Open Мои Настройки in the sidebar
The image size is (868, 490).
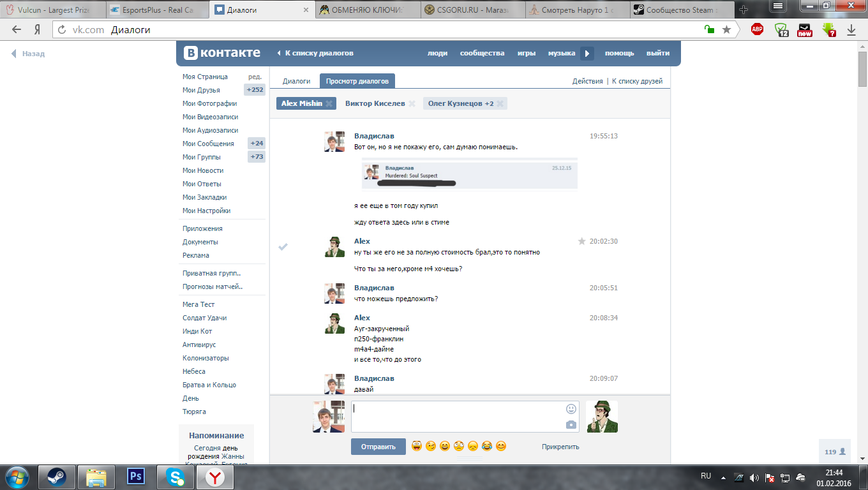pos(207,211)
